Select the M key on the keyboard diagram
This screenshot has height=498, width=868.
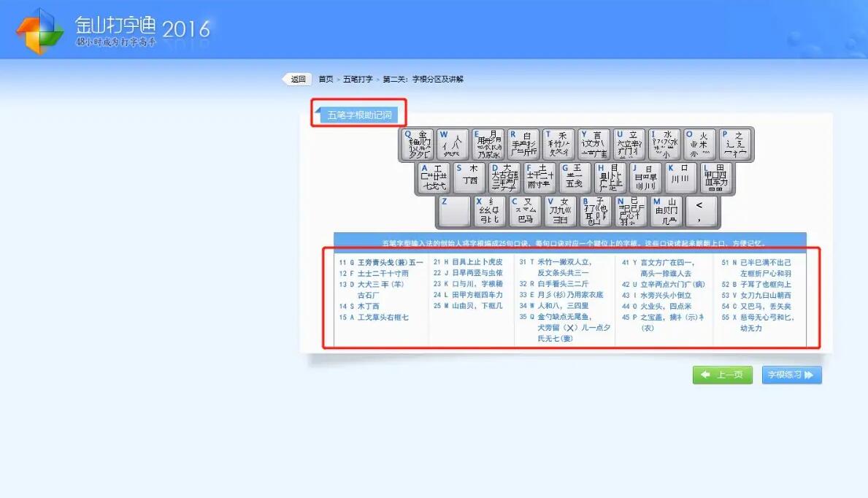coord(667,211)
